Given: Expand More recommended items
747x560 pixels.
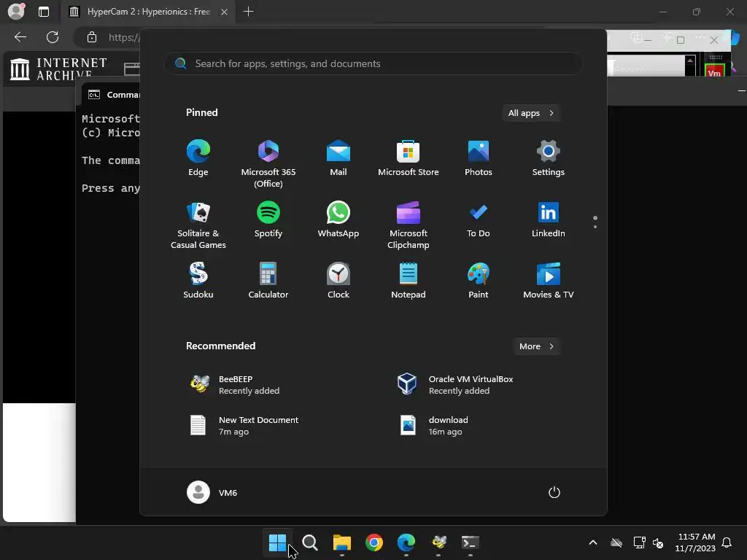Looking at the screenshot, I should (x=536, y=346).
